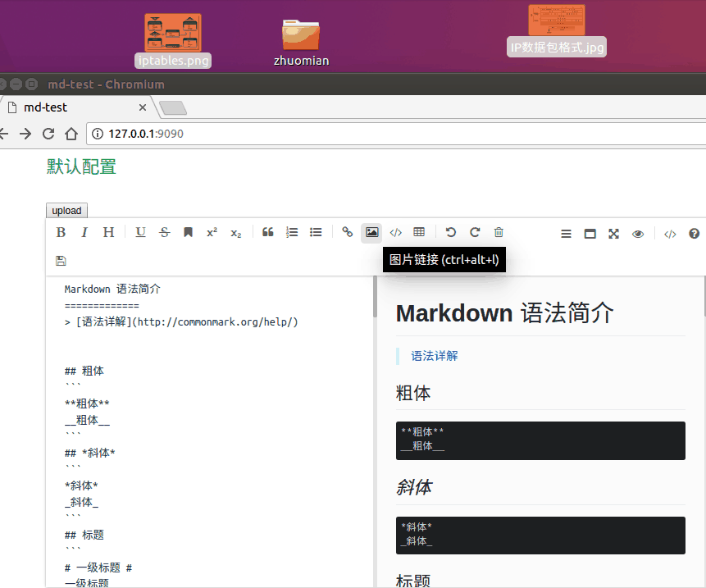Select IP数据包格式.jpg on the desktop
This screenshot has height=588, width=706.
(x=557, y=30)
